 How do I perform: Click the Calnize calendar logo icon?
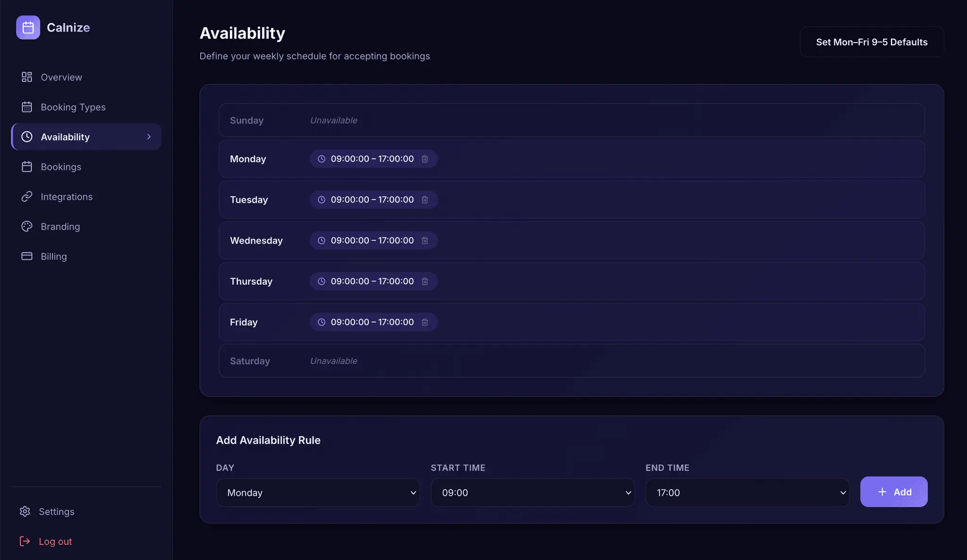click(28, 27)
